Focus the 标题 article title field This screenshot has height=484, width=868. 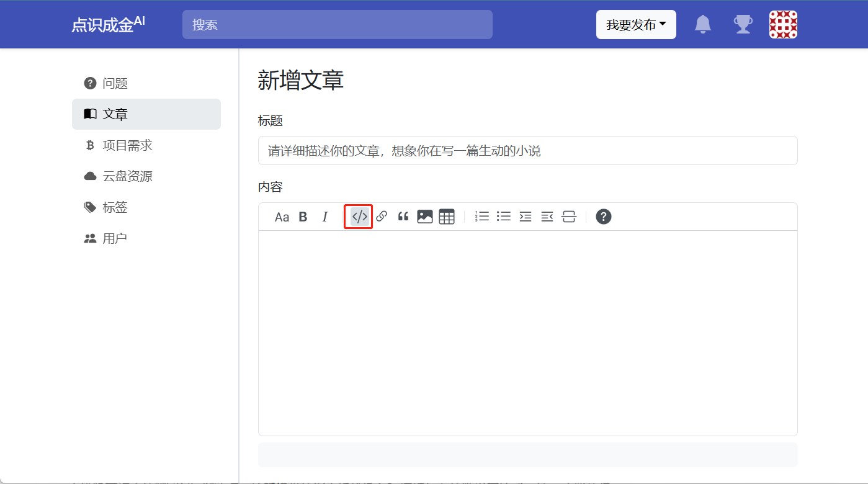tap(527, 151)
